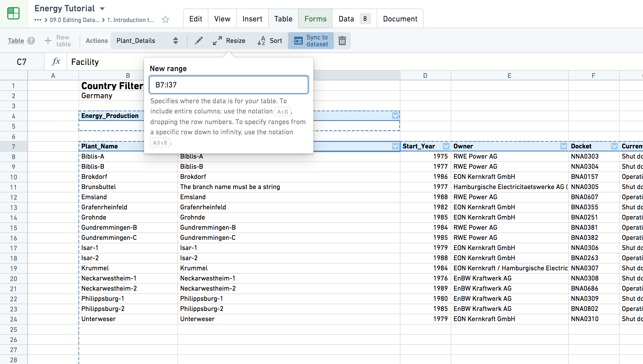Viewport: 643px width, 364px height.
Task: Click the New range input field
Action: (229, 85)
